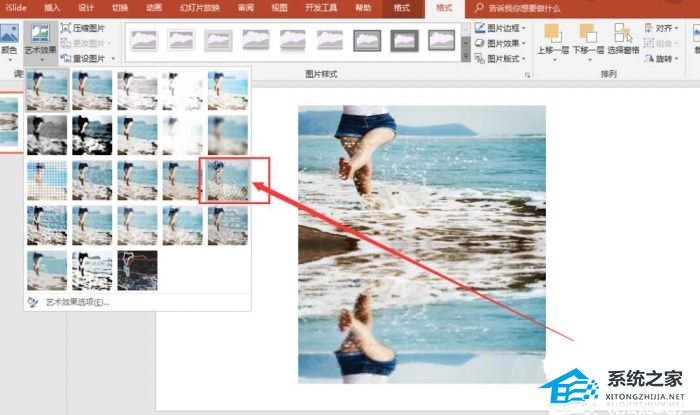700x415 pixels.
Task: Select the red-highlighted glass artistic effect
Action: tap(228, 180)
